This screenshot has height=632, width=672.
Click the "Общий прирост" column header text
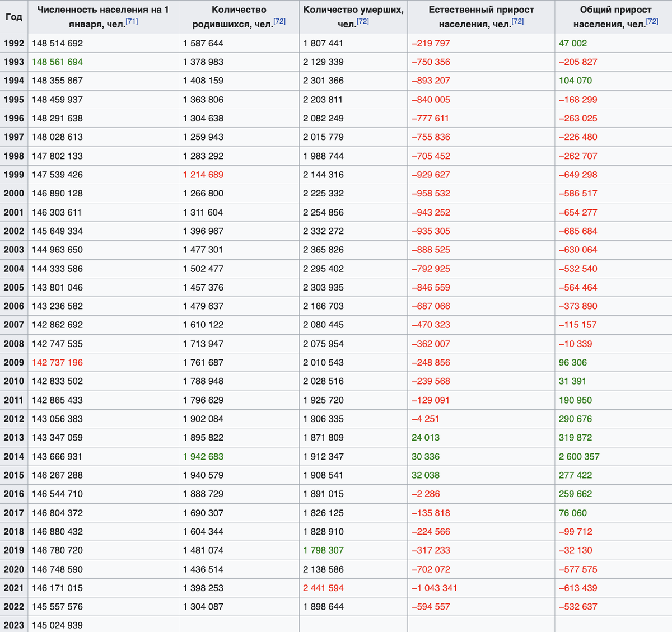tap(615, 10)
